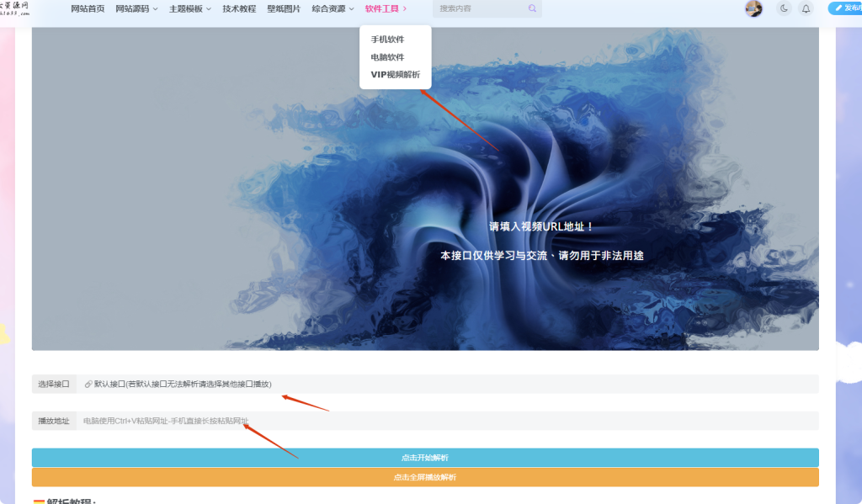Select VIP视频解析 from the open menu
The width and height of the screenshot is (862, 504).
coord(394,76)
